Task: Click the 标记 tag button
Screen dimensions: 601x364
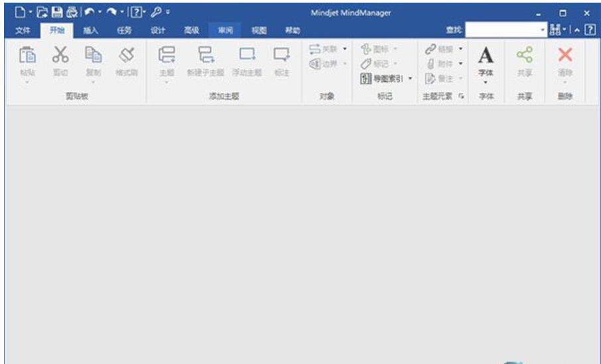Action: tap(375, 64)
